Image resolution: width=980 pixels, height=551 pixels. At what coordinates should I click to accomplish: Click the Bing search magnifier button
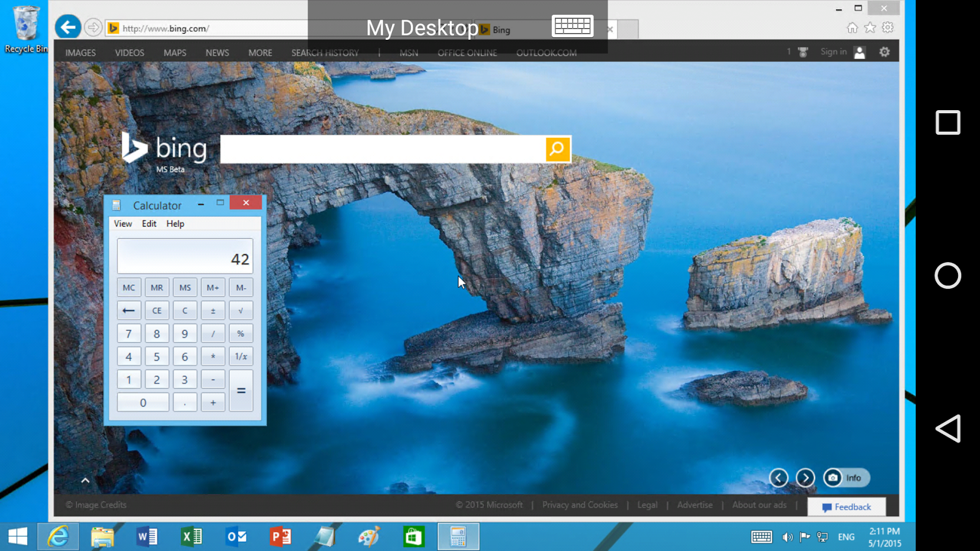click(557, 149)
